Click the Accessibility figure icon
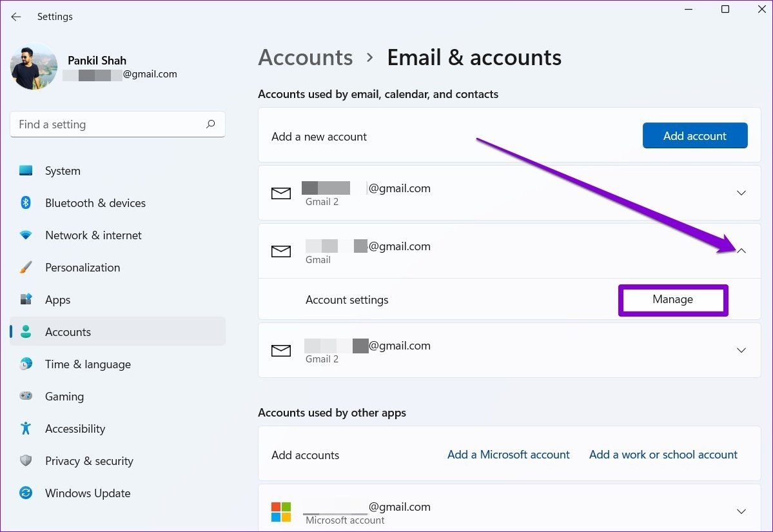Image resolution: width=773 pixels, height=532 pixels. pyautogui.click(x=26, y=428)
